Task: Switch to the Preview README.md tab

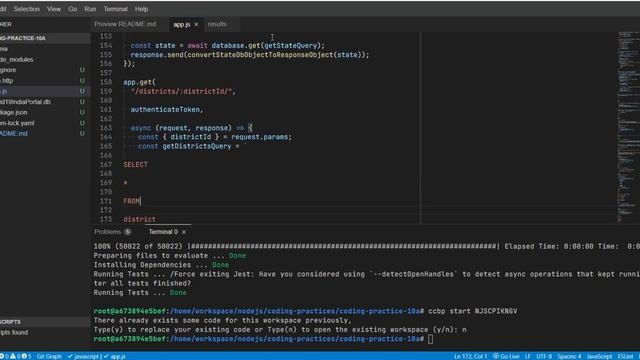Action: (125, 24)
